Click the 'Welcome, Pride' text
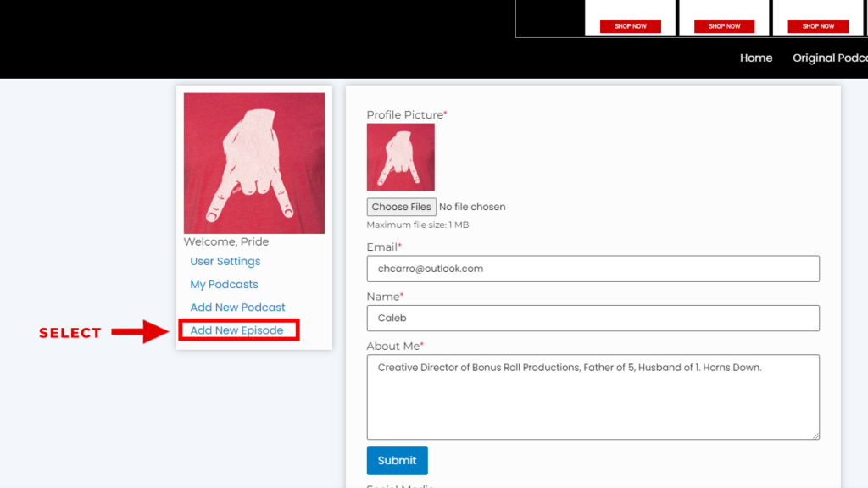Image resolution: width=868 pixels, height=488 pixels. pos(225,241)
